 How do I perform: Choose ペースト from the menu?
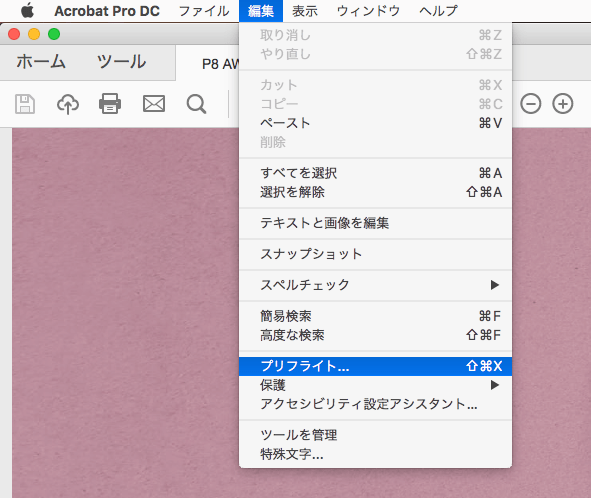click(375, 123)
